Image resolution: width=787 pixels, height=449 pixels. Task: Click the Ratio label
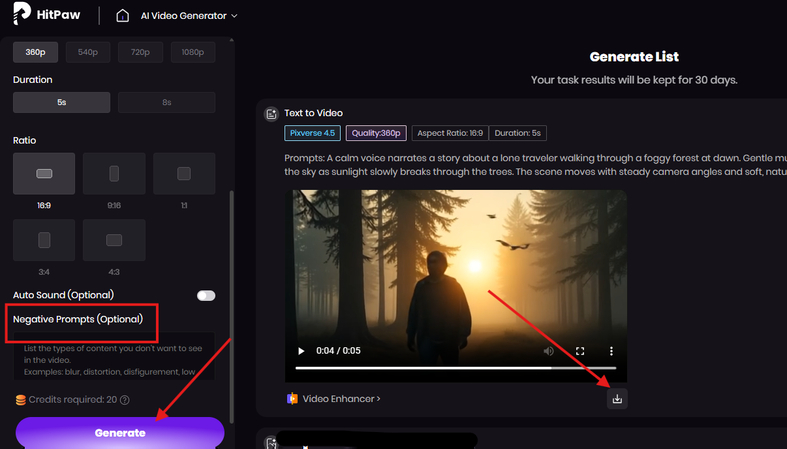(25, 140)
